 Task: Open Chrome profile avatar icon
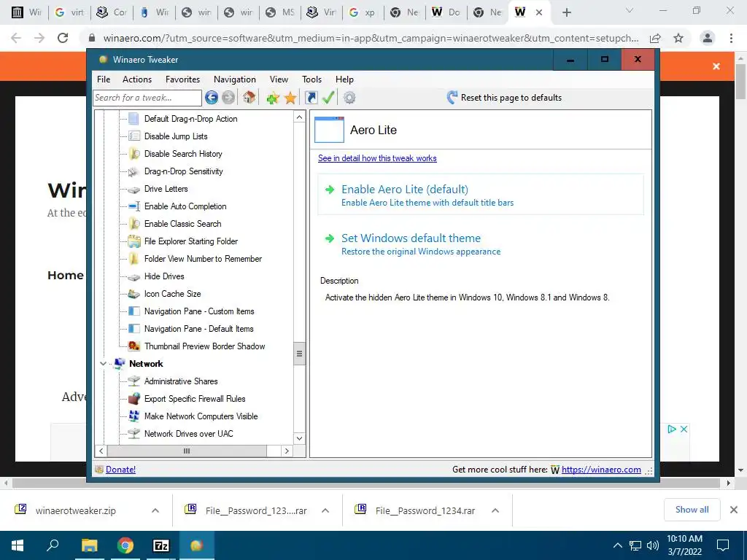click(x=708, y=38)
